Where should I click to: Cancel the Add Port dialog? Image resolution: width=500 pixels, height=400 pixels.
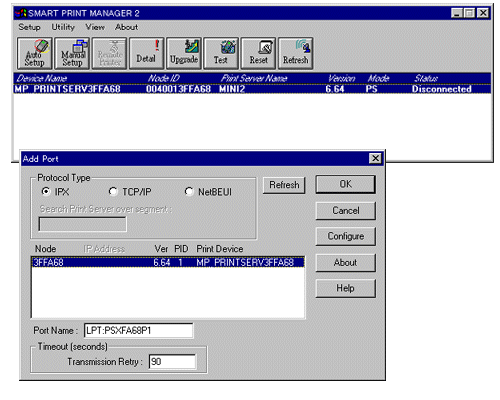pyautogui.click(x=346, y=211)
